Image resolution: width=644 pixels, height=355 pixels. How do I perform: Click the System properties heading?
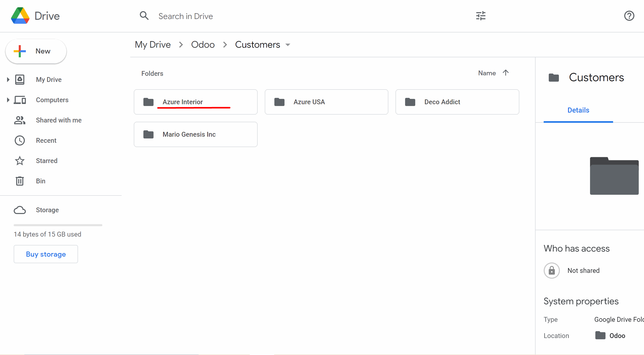581,301
